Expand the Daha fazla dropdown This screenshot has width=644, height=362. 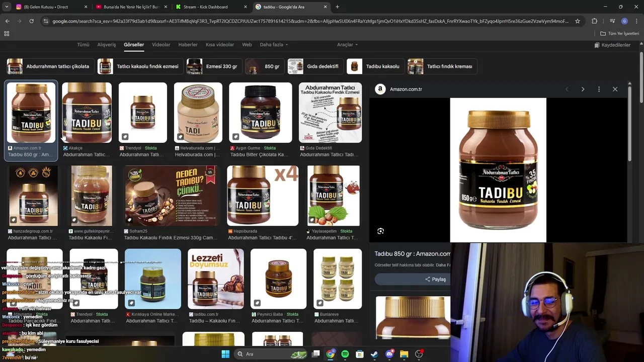tap(274, 45)
